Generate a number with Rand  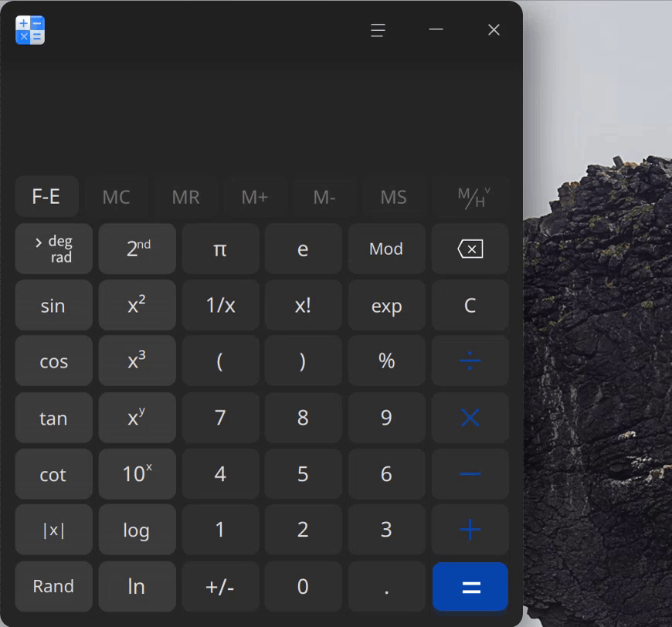click(x=53, y=586)
